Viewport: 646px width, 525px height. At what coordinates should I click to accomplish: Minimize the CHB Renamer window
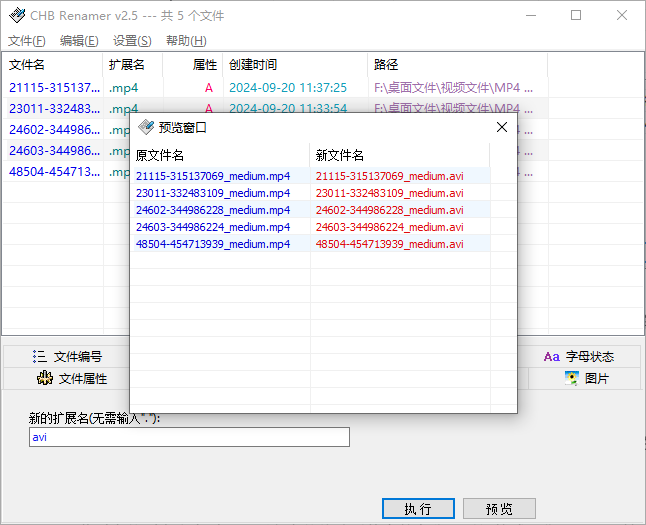531,15
